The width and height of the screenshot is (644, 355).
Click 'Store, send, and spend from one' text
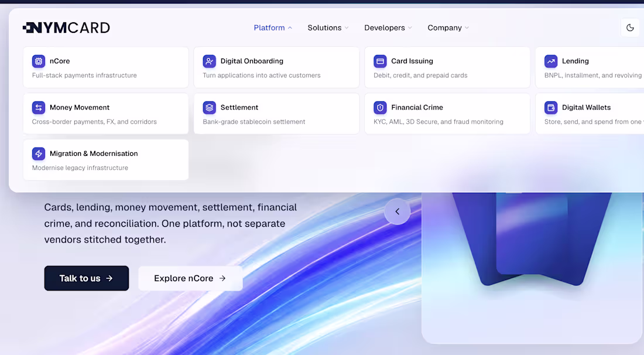(593, 122)
